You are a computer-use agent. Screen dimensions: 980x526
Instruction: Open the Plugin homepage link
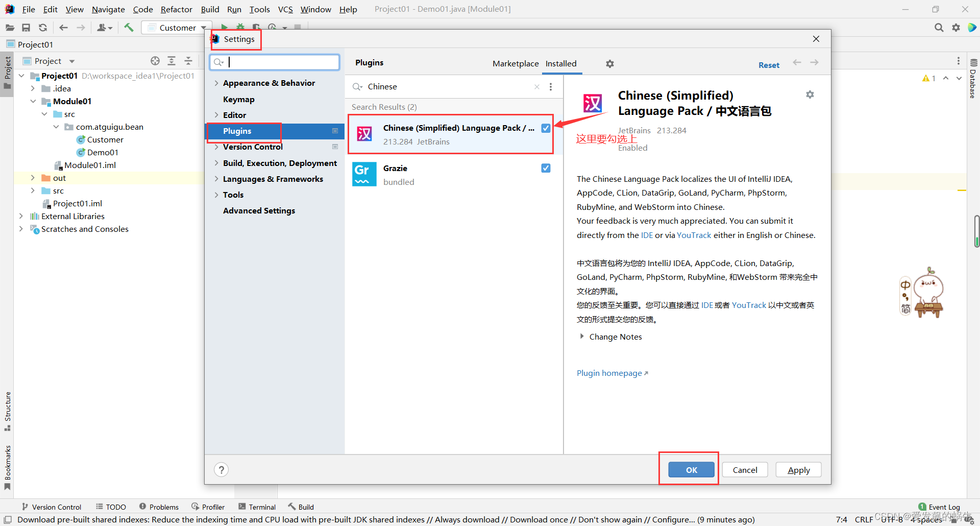(x=612, y=373)
